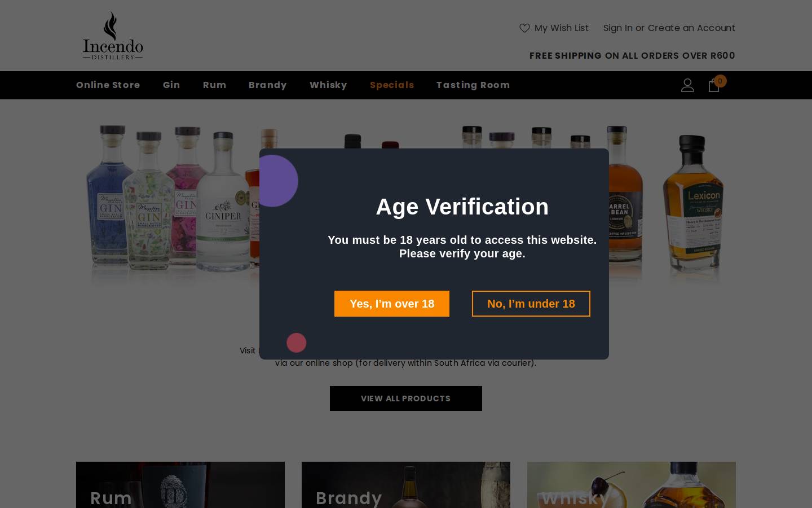
Task: Click the wish list heart icon
Action: 524,28
